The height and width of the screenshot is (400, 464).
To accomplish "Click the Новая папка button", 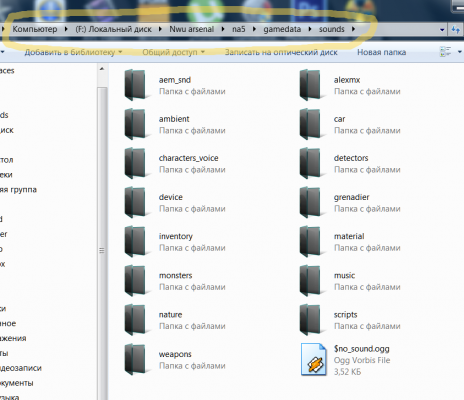I will [382, 52].
